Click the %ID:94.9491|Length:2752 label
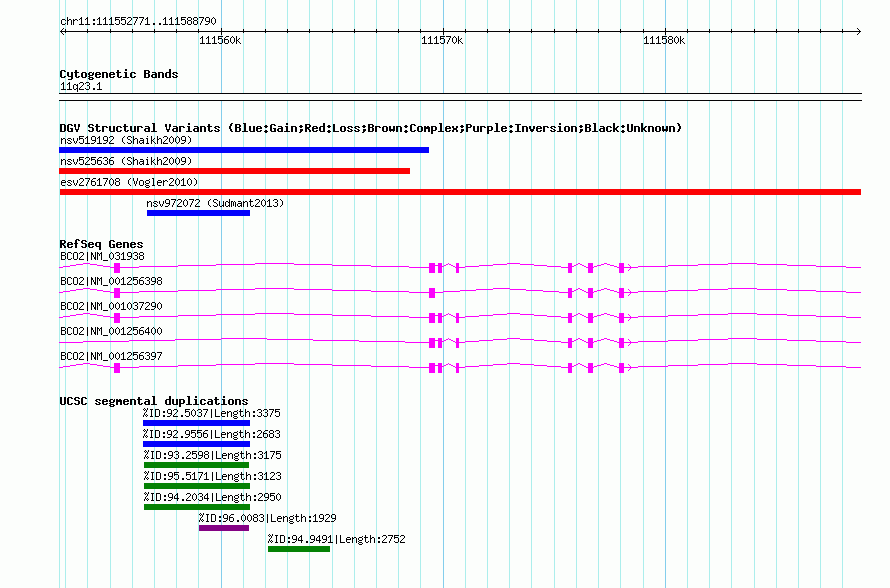890x588 pixels. pos(337,540)
